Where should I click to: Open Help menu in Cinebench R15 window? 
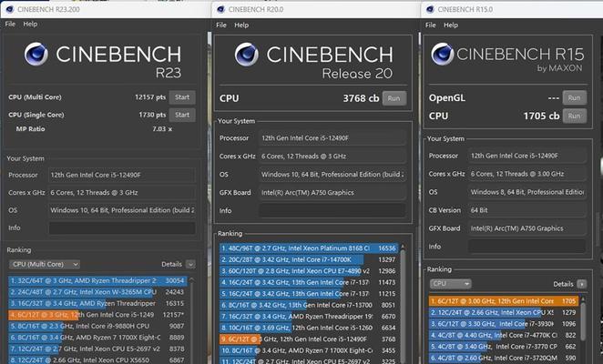coord(451,25)
